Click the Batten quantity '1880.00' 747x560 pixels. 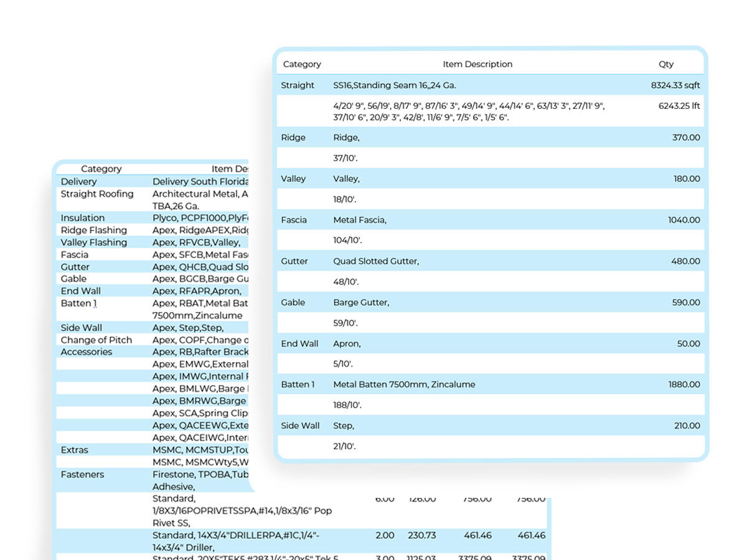pyautogui.click(x=684, y=385)
